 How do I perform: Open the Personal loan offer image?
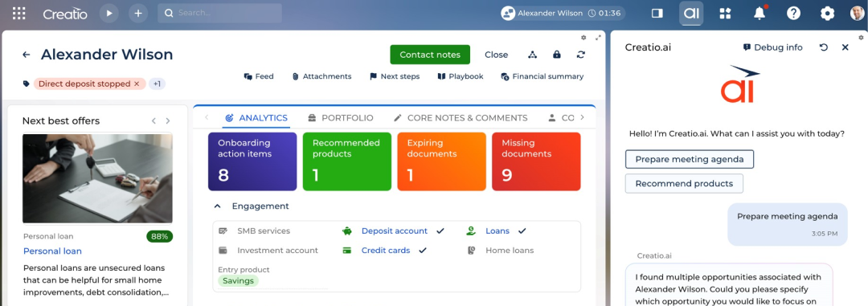click(97, 178)
